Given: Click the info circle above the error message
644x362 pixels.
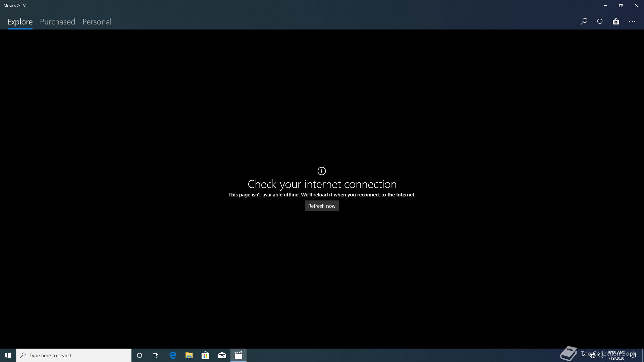Looking at the screenshot, I should pyautogui.click(x=322, y=171).
